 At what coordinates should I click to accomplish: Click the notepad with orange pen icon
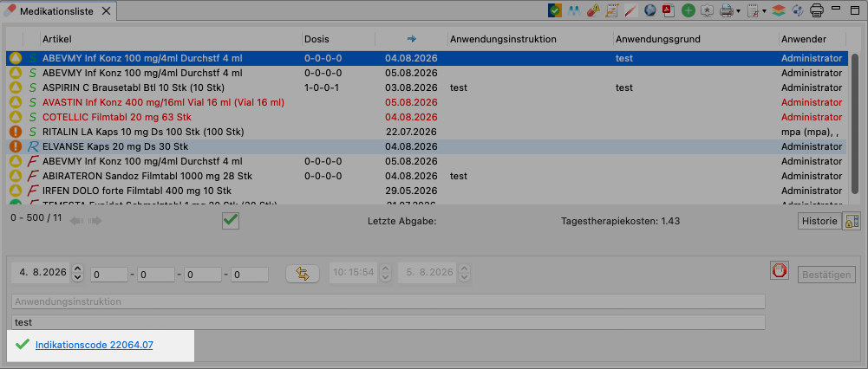click(611, 10)
